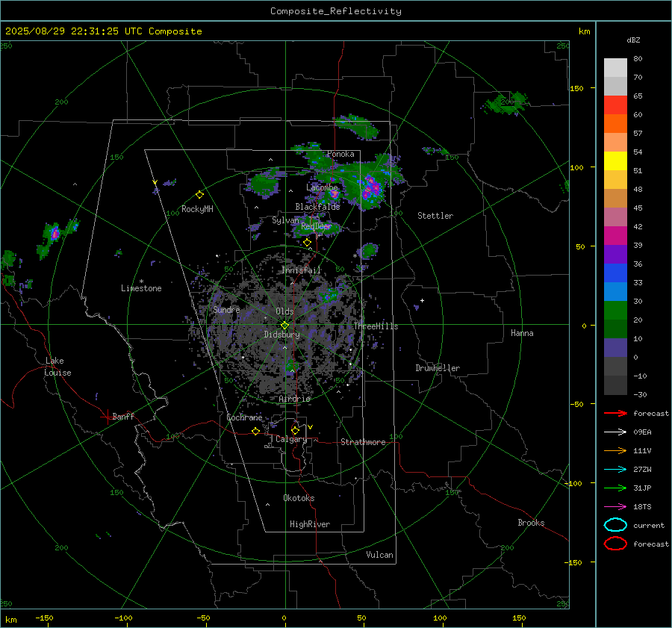Click the green 31JP arrow legend icon
Screen dimensions: 672x628
point(615,488)
